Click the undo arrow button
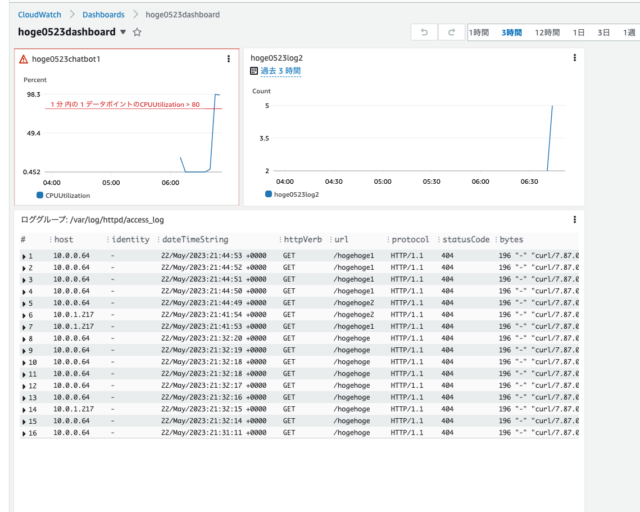Image resolution: width=640 pixels, height=512 pixels. pos(424,32)
